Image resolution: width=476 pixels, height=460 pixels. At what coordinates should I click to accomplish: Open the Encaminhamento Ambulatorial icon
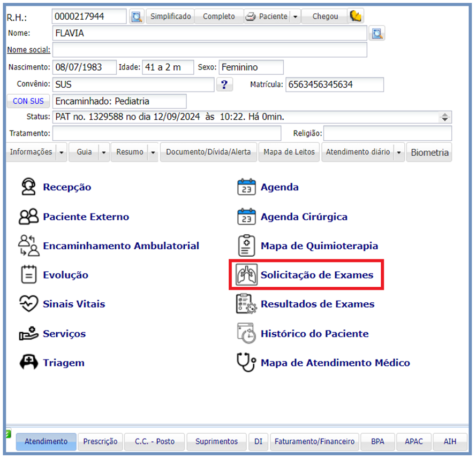click(x=28, y=246)
